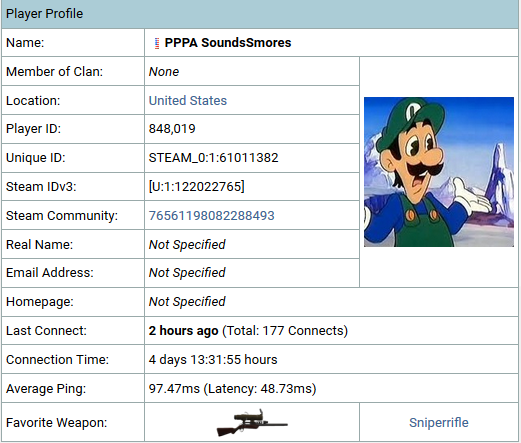
Task: Select the player name PPPA SoundsSmores
Action: point(228,43)
